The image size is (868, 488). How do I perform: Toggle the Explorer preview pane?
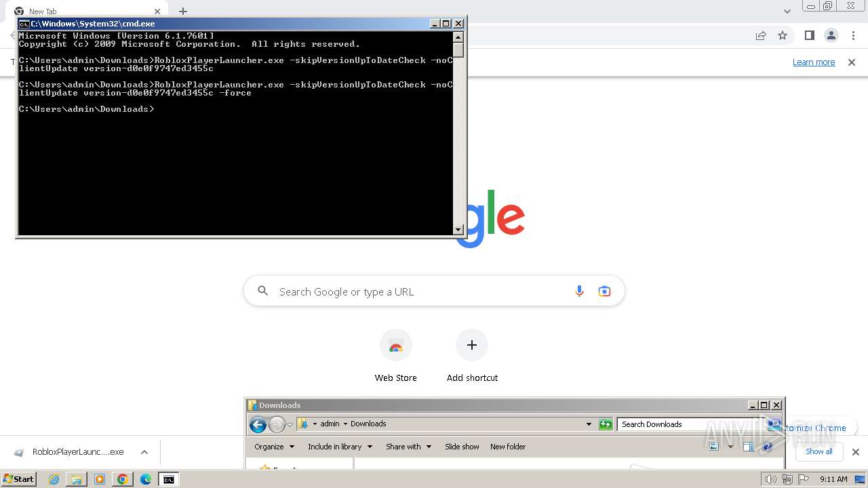pyautogui.click(x=748, y=447)
